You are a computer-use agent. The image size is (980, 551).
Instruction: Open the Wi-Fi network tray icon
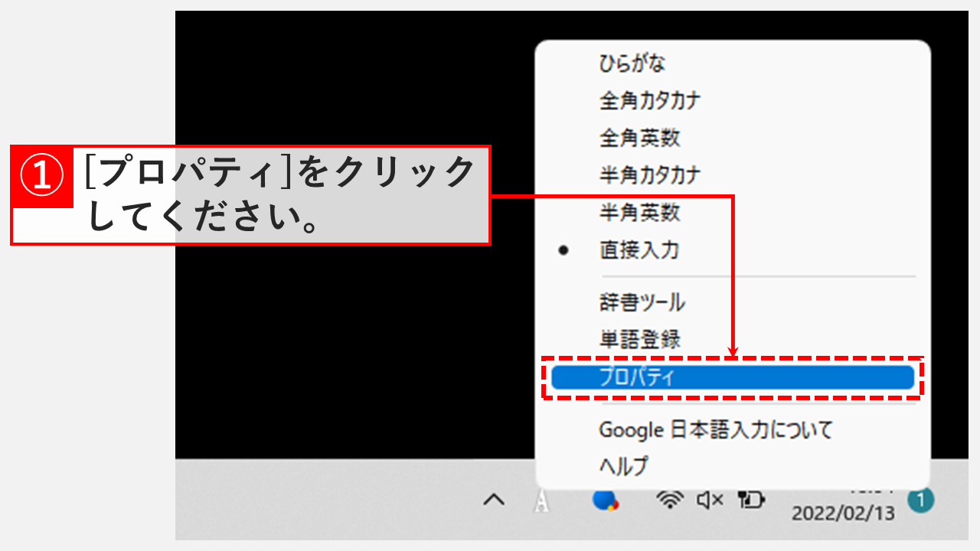click(671, 500)
